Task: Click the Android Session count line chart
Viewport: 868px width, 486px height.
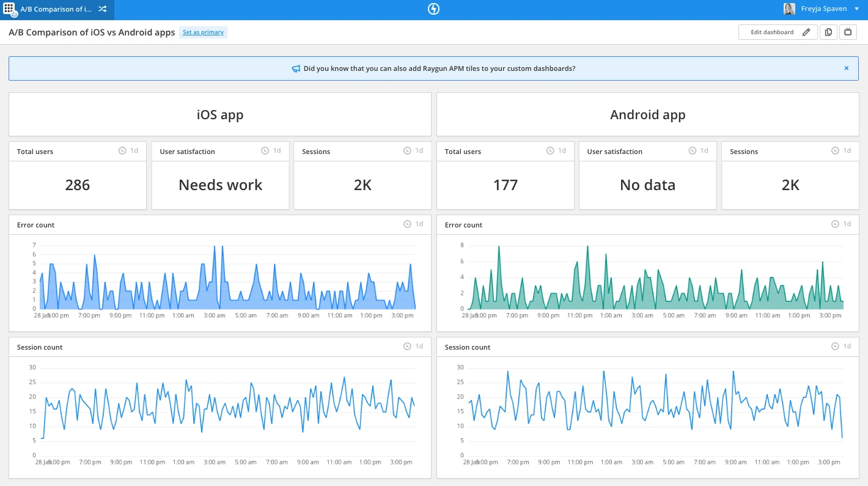Action: (x=651, y=416)
